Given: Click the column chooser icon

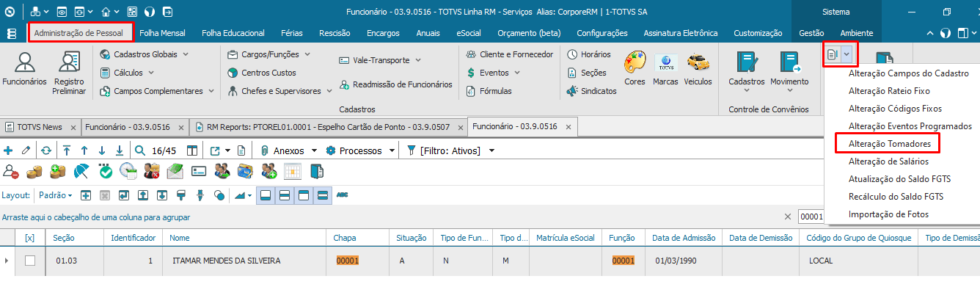Looking at the screenshot, I should click(192, 150).
